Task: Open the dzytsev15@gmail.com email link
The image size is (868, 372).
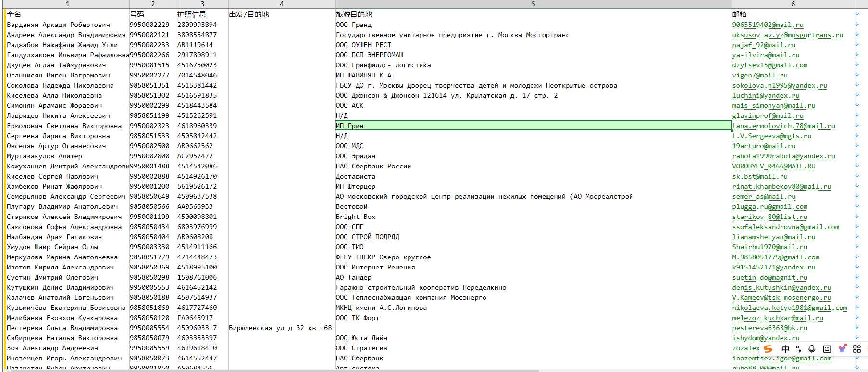Action: [769, 65]
